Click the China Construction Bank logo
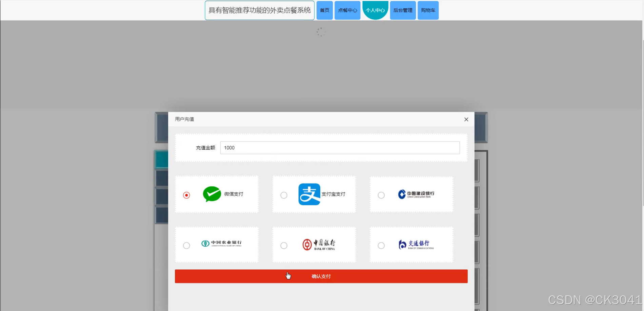 (x=416, y=194)
